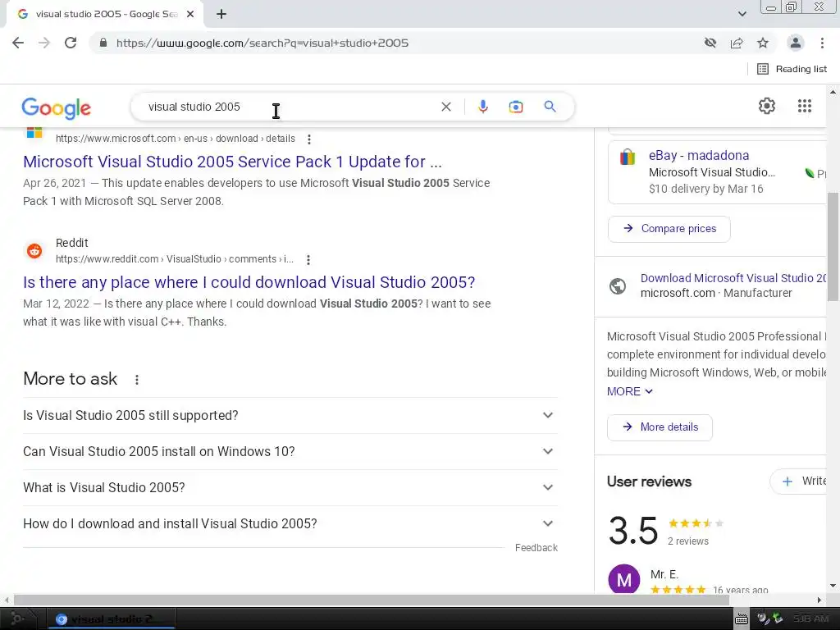
Task: Open Mr. E. reviewer avatar
Action: (624, 579)
